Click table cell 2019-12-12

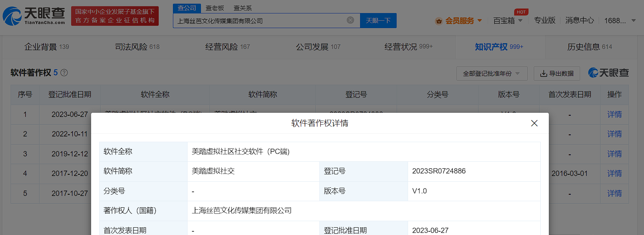coord(70,154)
